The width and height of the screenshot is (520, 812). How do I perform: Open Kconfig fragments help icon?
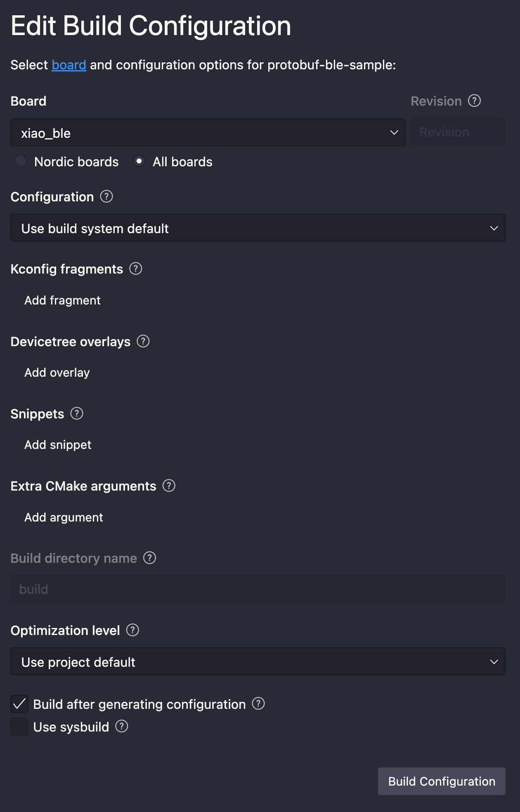[136, 269]
